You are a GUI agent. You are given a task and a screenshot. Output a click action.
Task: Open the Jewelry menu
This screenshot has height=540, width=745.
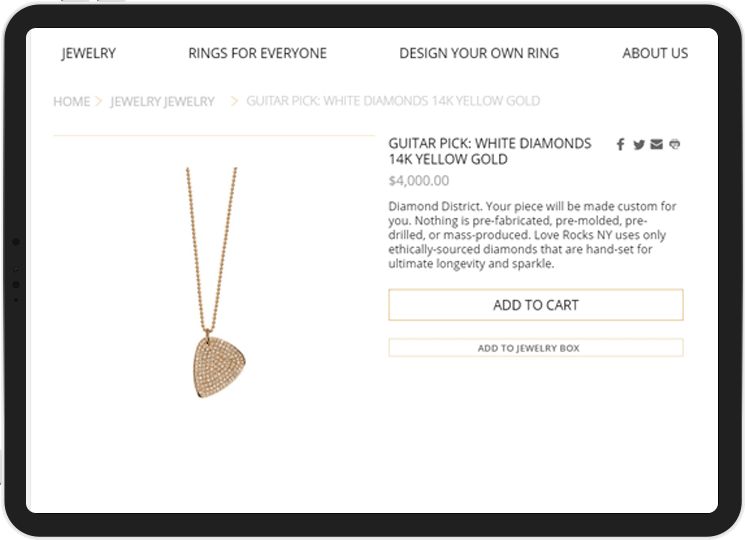89,53
